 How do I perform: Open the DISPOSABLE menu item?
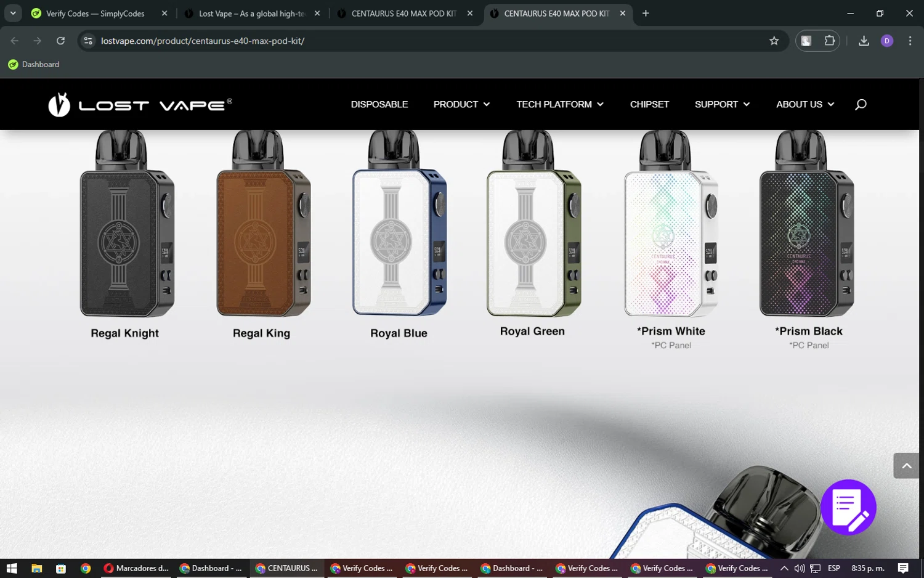pyautogui.click(x=379, y=104)
